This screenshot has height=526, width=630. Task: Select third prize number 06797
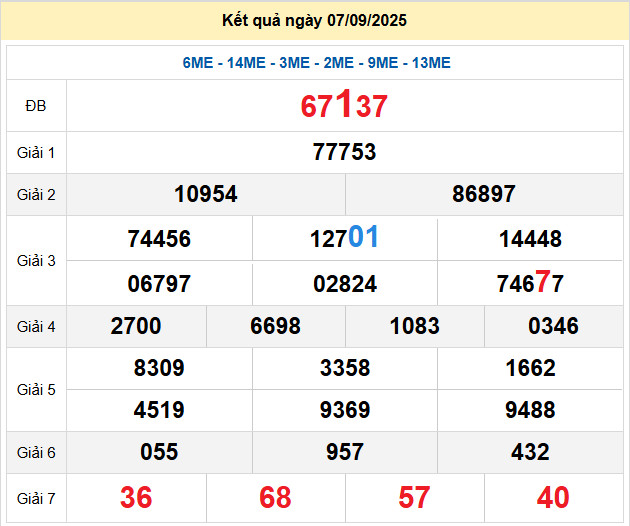tap(159, 284)
